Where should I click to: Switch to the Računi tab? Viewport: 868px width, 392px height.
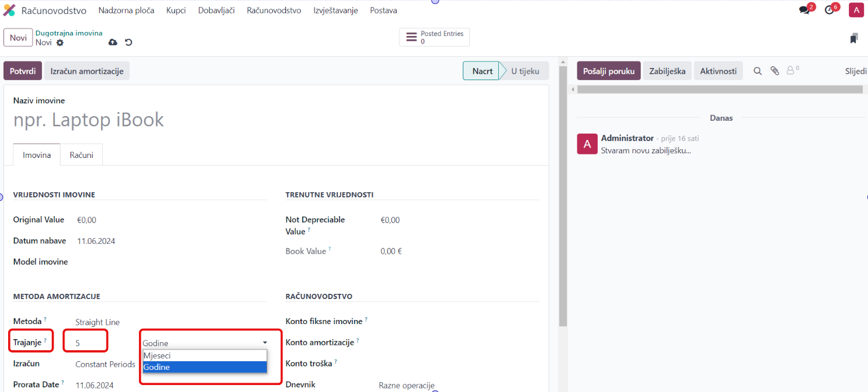81,155
